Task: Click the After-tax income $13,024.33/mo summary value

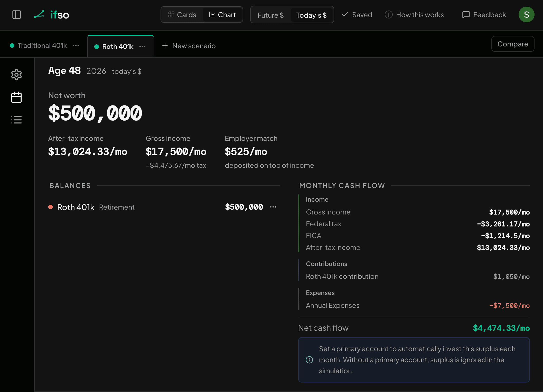Action: coord(88,151)
